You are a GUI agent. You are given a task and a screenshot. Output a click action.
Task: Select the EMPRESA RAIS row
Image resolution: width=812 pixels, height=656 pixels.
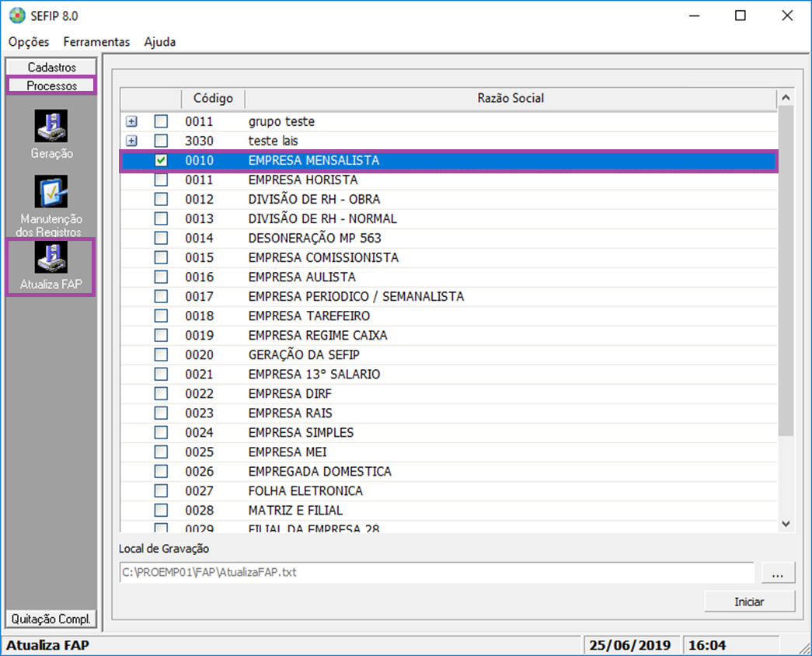tap(449, 413)
